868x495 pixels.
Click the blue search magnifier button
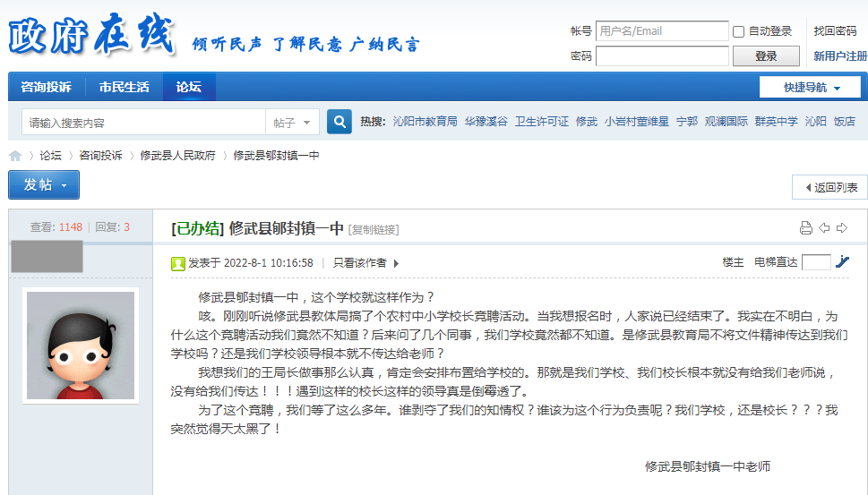coord(339,122)
